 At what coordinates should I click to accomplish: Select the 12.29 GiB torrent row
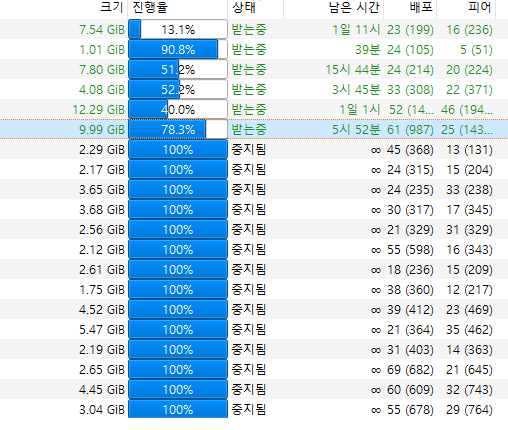[x=254, y=109]
